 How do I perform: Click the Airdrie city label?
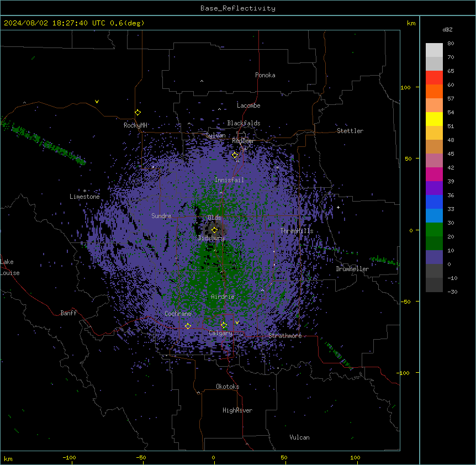tap(223, 297)
